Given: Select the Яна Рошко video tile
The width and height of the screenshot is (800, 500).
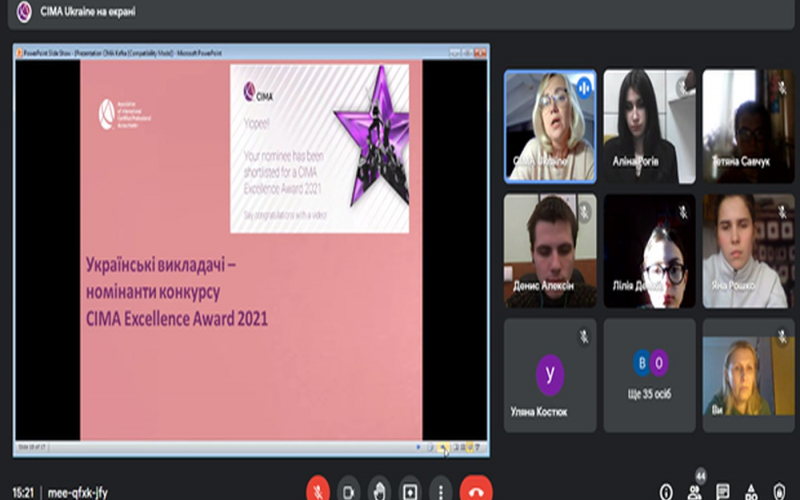Looking at the screenshot, I should tap(748, 251).
